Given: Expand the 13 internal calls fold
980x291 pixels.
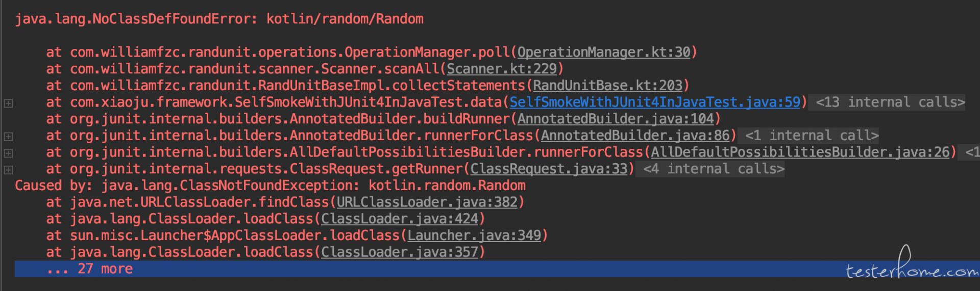Looking at the screenshot, I should tap(890, 102).
